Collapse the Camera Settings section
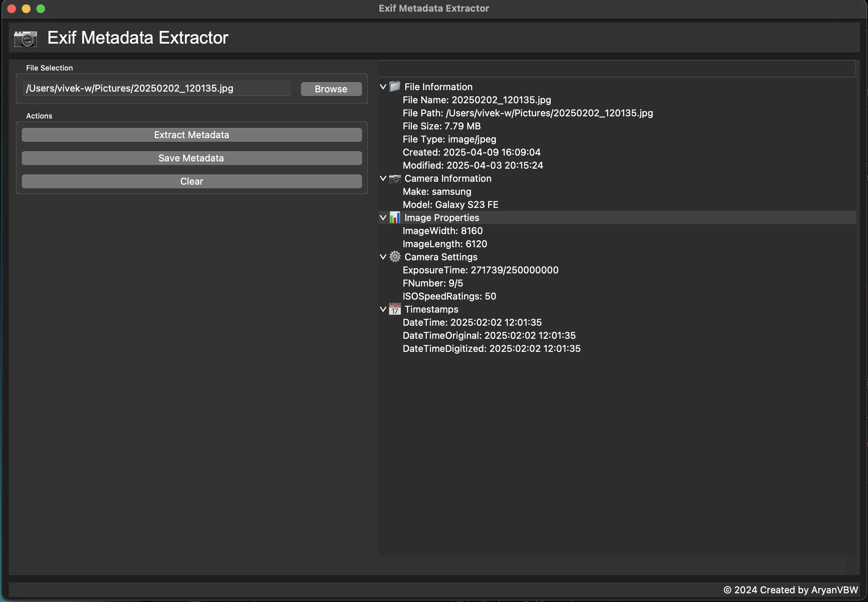Screen dimensions: 868x602 [x=382, y=257]
